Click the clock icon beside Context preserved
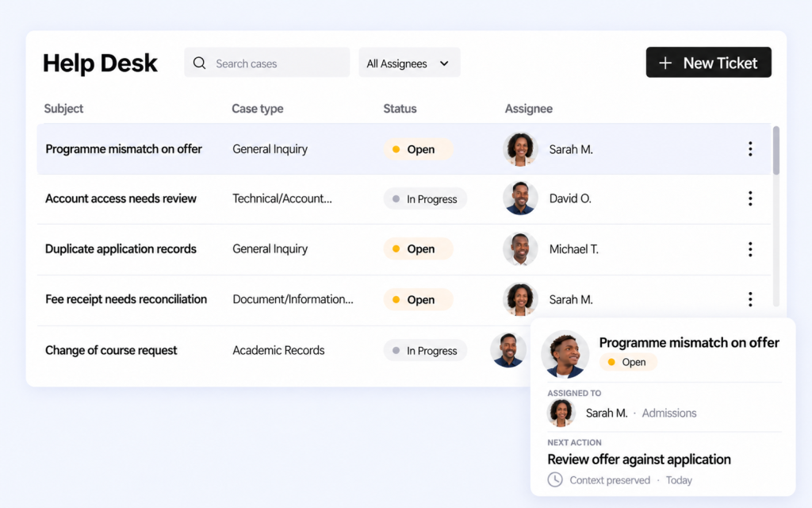The height and width of the screenshot is (508, 812). pyautogui.click(x=555, y=480)
